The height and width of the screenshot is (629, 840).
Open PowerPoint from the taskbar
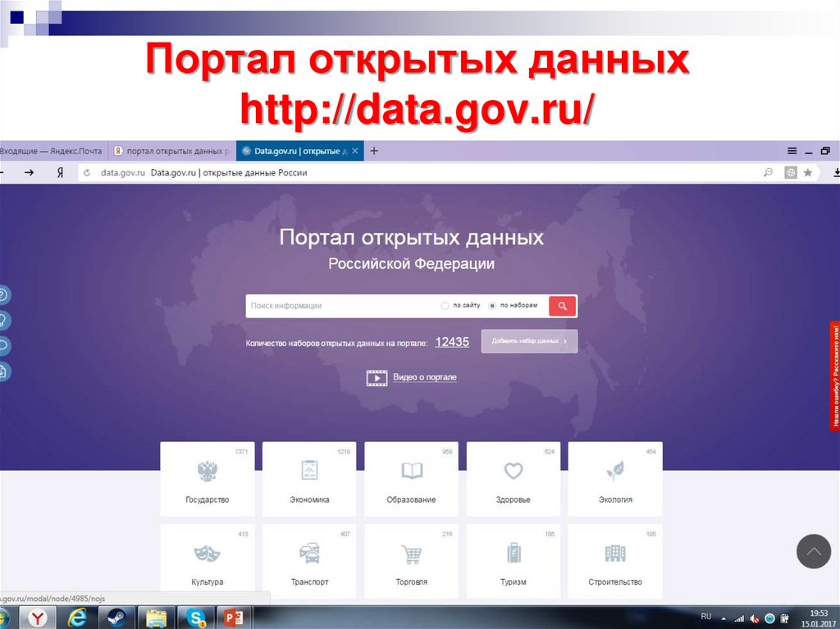[234, 618]
